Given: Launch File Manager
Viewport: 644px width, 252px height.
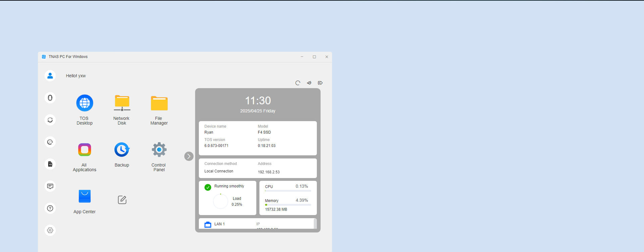Looking at the screenshot, I should tap(159, 103).
